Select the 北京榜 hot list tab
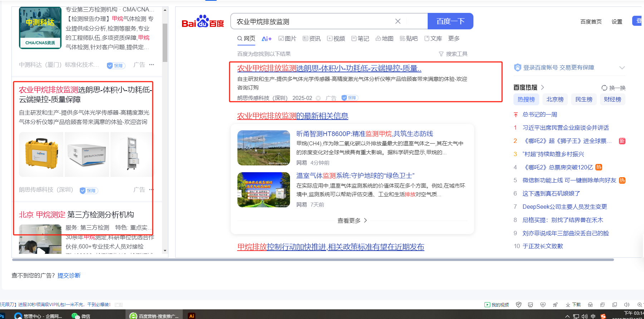The width and height of the screenshot is (644, 319). [555, 100]
